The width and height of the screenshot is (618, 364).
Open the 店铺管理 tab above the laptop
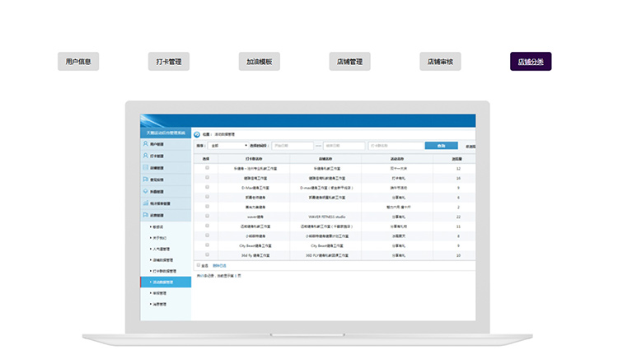[x=349, y=62]
